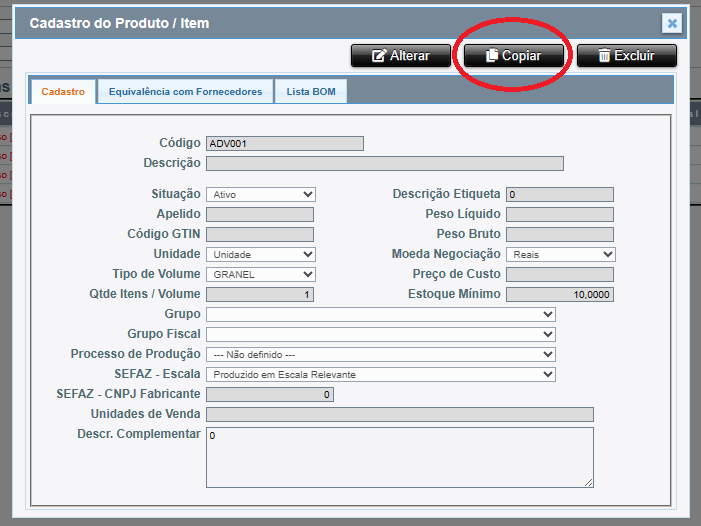Switch to Equivalência com Fornecedores tab
This screenshot has width=701, height=526.
[185, 92]
